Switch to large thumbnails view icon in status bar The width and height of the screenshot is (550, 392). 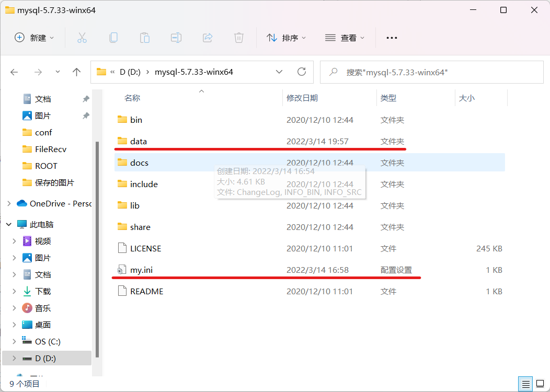[540, 384]
